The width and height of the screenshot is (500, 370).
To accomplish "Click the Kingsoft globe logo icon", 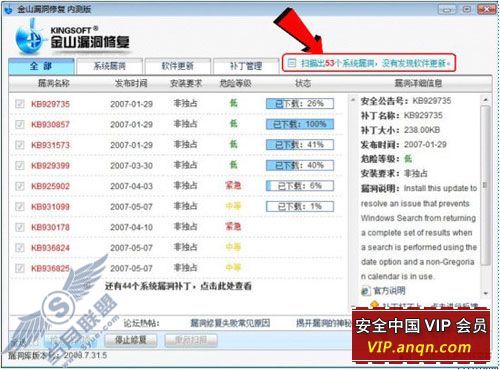I will pos(30,38).
